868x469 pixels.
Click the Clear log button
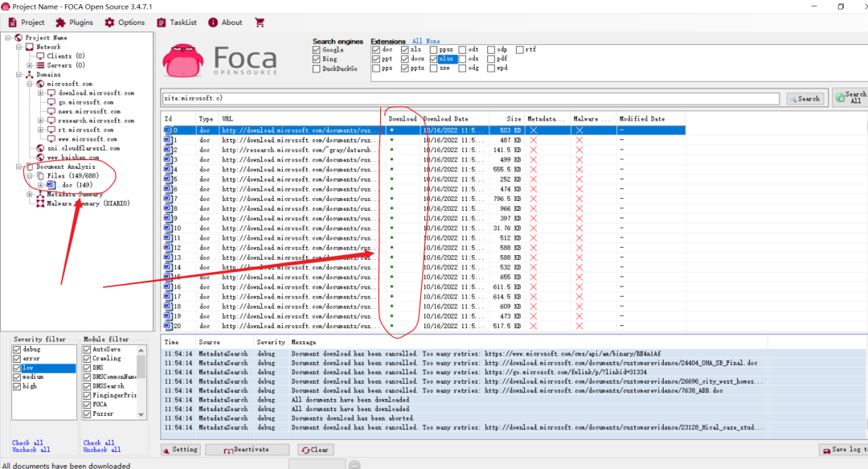(316, 450)
